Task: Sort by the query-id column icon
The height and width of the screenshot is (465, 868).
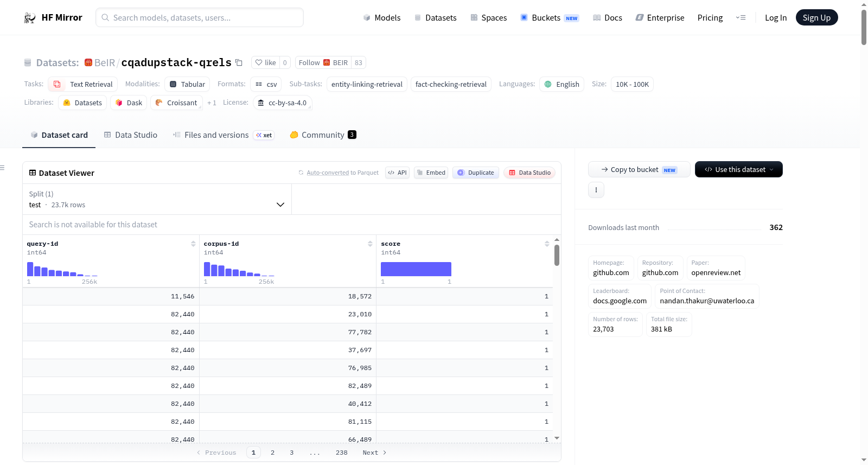Action: tap(193, 244)
